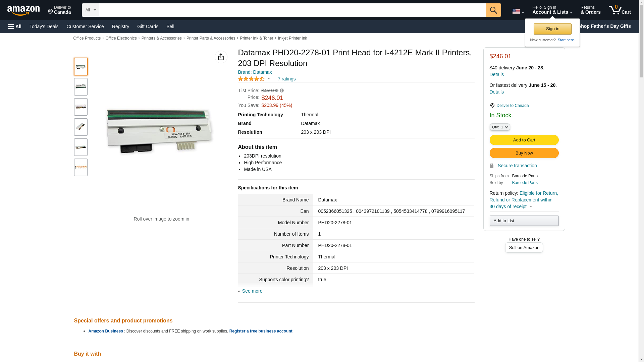
Task: Click the Amazon logo
Action: 23,11
